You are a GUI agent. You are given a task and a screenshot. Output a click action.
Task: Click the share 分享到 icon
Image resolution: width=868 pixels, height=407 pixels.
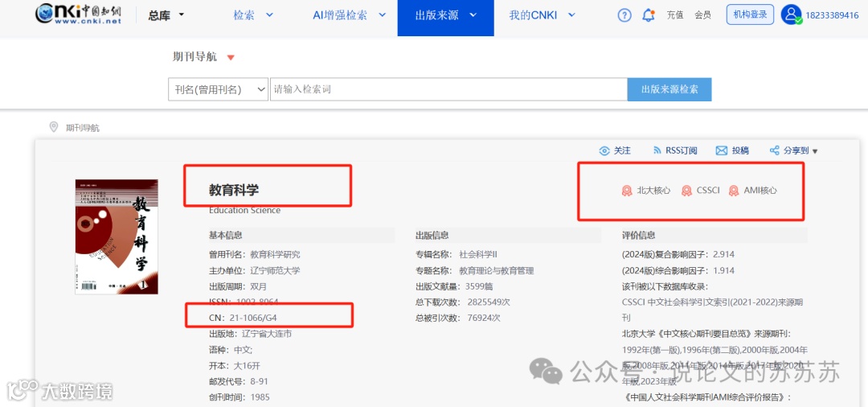(775, 150)
